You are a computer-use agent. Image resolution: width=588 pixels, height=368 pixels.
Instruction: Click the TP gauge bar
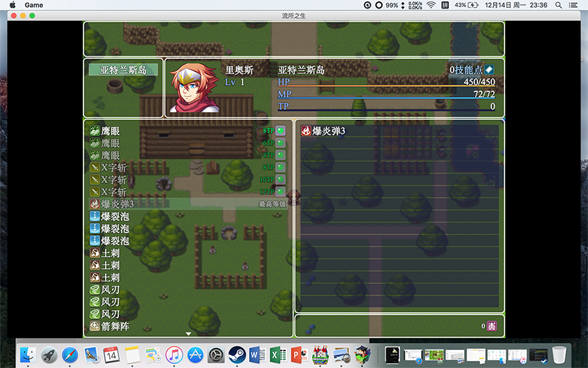tap(386, 110)
